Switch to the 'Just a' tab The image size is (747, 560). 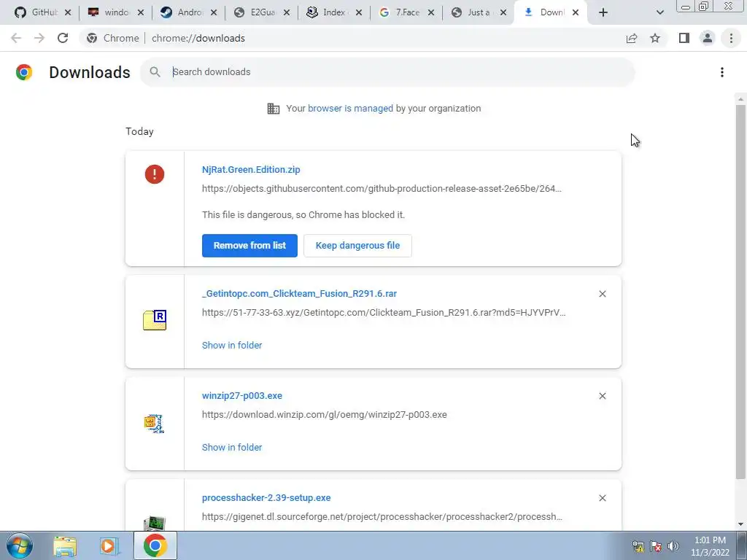pos(479,13)
